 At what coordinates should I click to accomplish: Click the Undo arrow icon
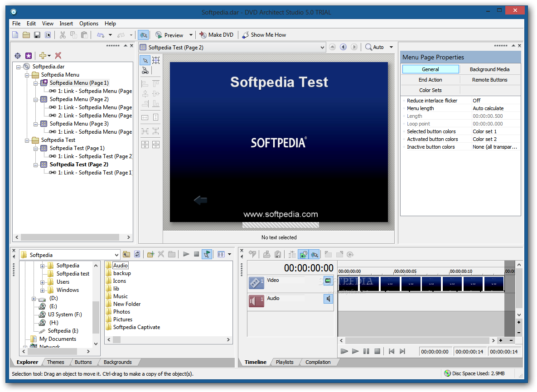101,35
